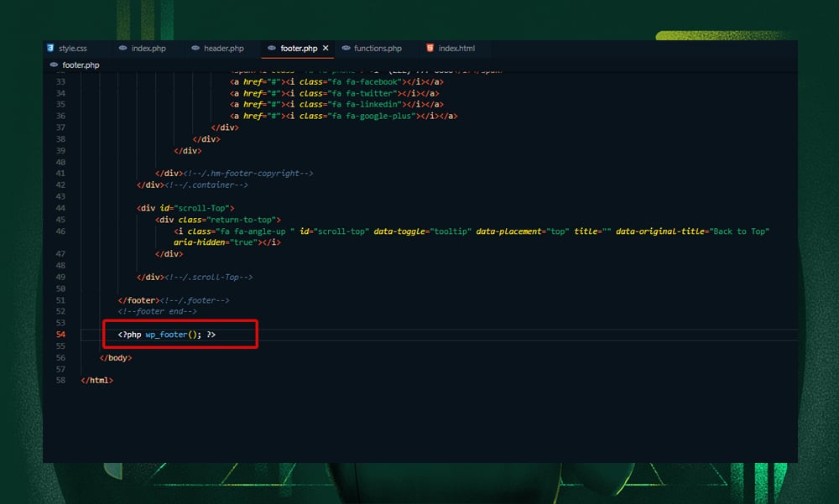Click the closing body tag
Image resolution: width=839 pixels, height=504 pixels.
[116, 357]
